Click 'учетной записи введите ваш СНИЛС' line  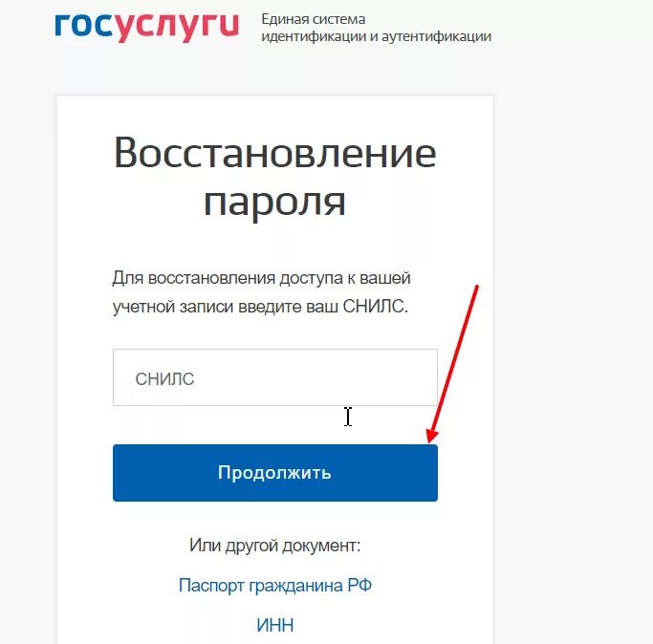tap(260, 307)
